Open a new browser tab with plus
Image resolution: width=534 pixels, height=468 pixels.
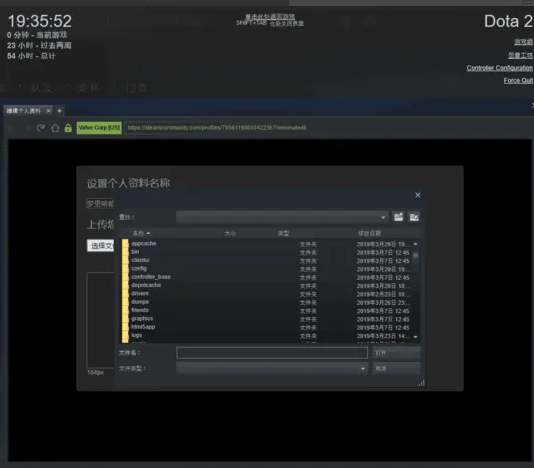[x=59, y=111]
